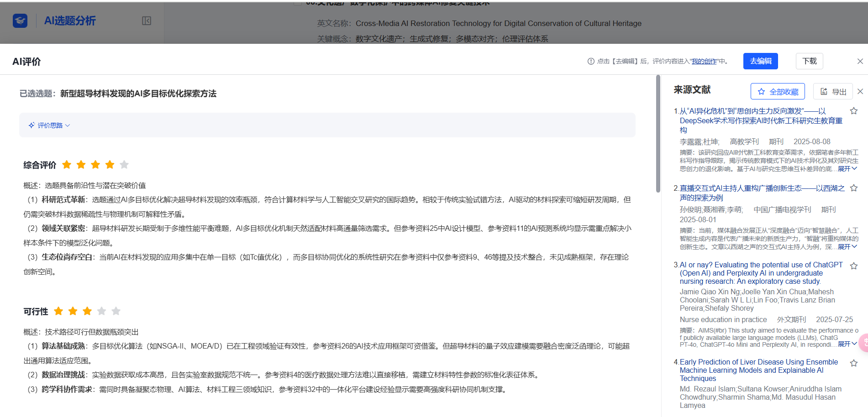Click the 下载 button
This screenshot has height=417, width=868.
pyautogui.click(x=809, y=61)
